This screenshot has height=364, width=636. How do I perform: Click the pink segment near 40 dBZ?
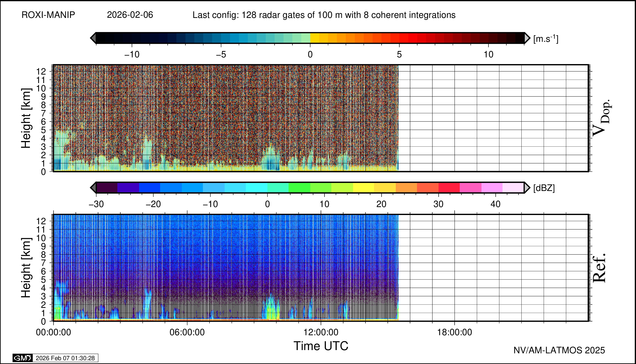(492, 188)
